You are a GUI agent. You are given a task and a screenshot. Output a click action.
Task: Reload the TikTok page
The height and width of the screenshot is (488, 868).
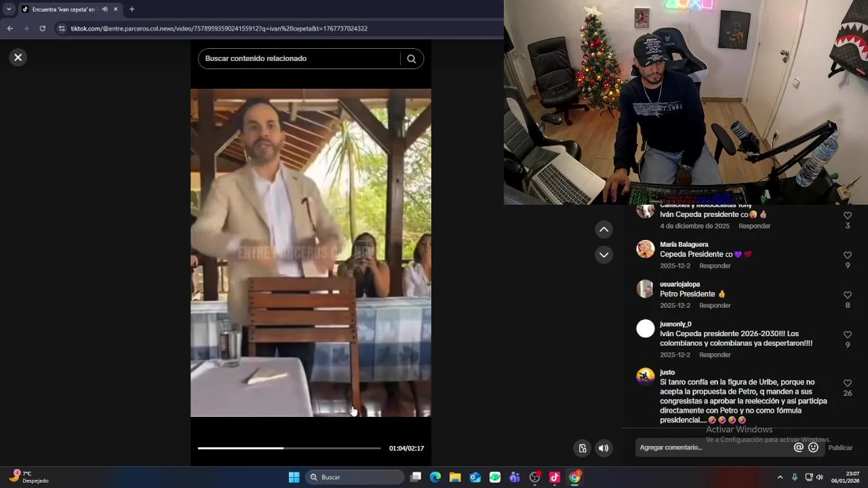coord(42,28)
